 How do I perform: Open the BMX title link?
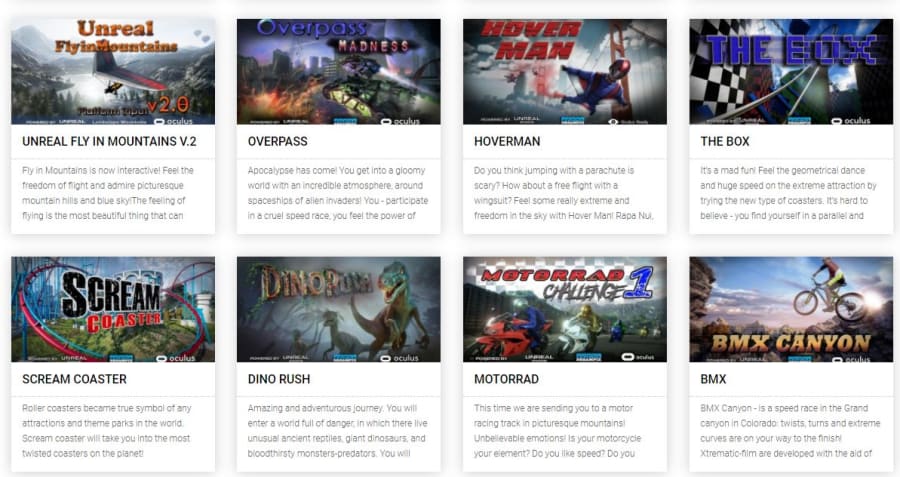pyautogui.click(x=713, y=379)
